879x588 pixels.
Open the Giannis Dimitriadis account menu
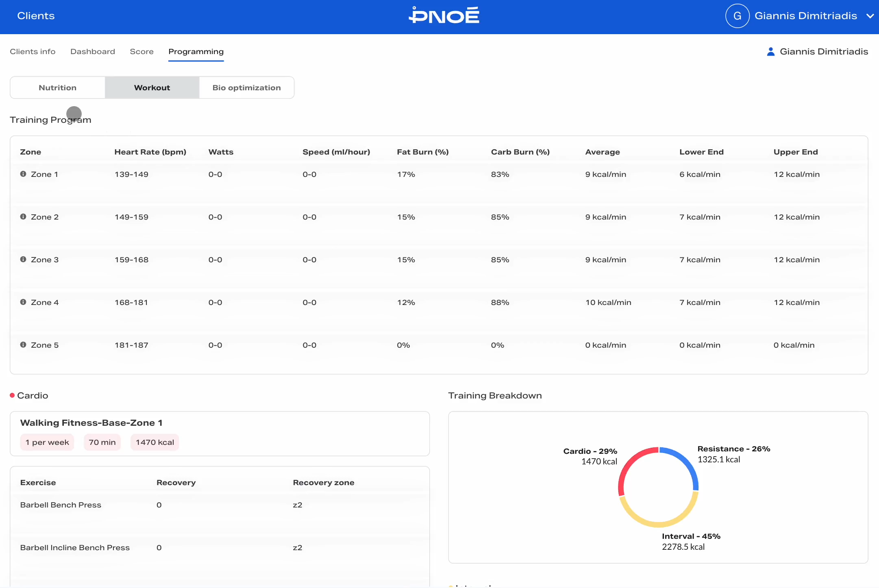click(x=805, y=16)
